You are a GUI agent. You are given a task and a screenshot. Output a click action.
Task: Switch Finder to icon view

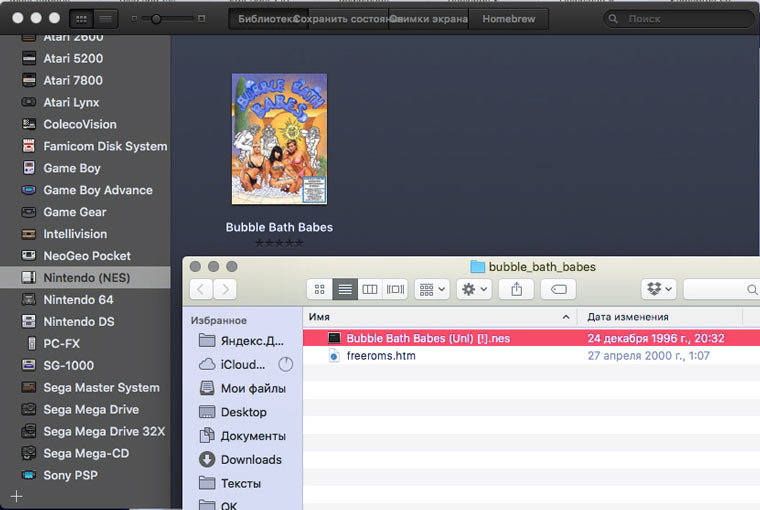[x=319, y=289]
